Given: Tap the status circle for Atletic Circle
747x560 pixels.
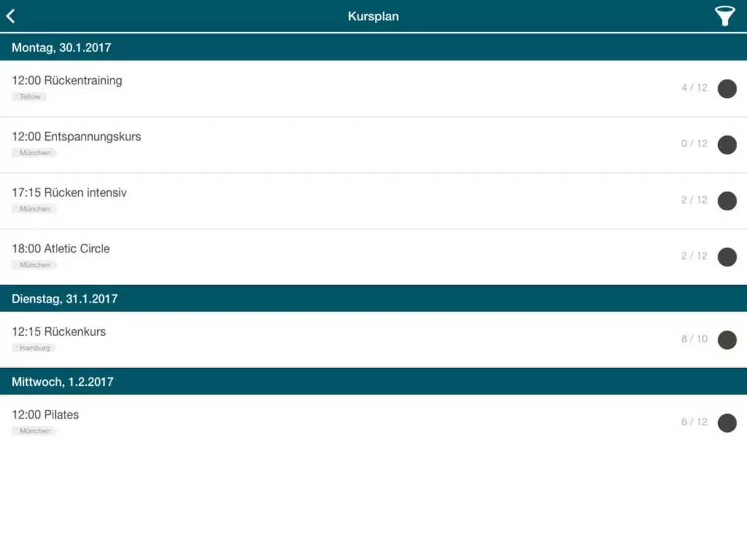Looking at the screenshot, I should pos(727,257).
